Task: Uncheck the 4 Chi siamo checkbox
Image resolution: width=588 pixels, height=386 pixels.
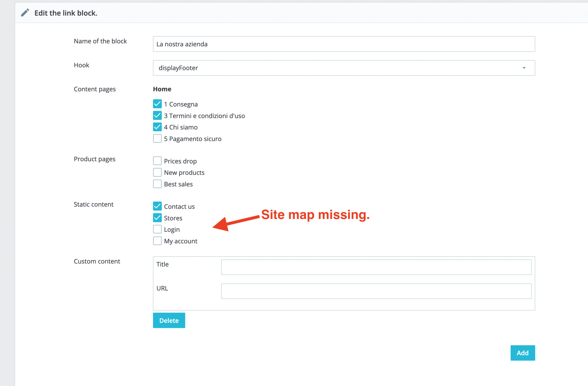Action: click(x=157, y=127)
